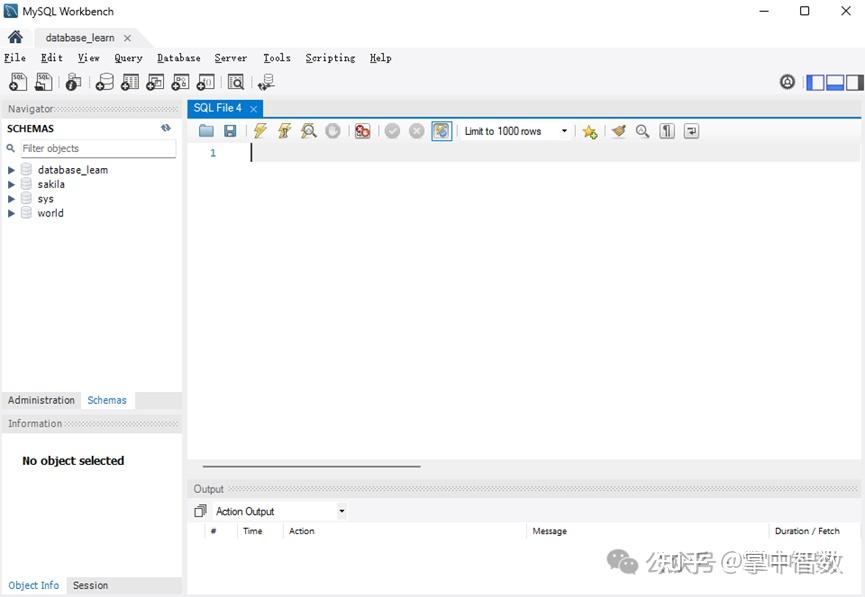Viewport: 865px width, 597px height.
Task: Open the Database menu
Action: [x=179, y=57]
